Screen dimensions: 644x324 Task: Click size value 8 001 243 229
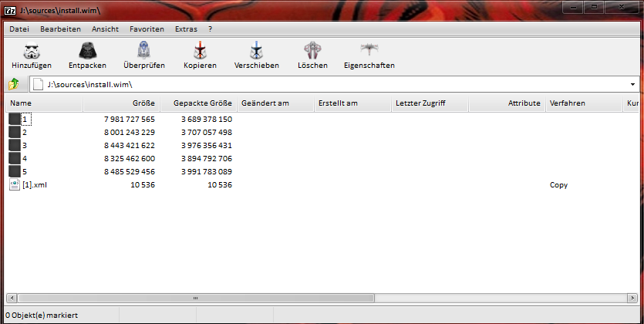130,132
